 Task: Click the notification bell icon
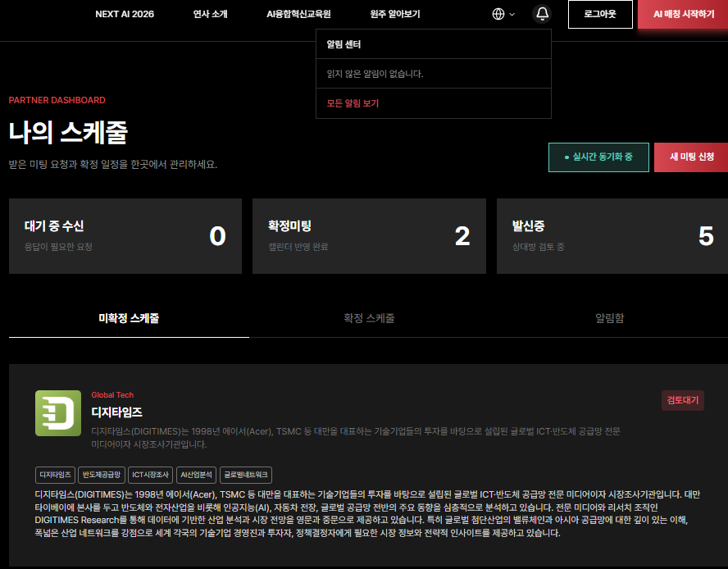[x=542, y=14]
